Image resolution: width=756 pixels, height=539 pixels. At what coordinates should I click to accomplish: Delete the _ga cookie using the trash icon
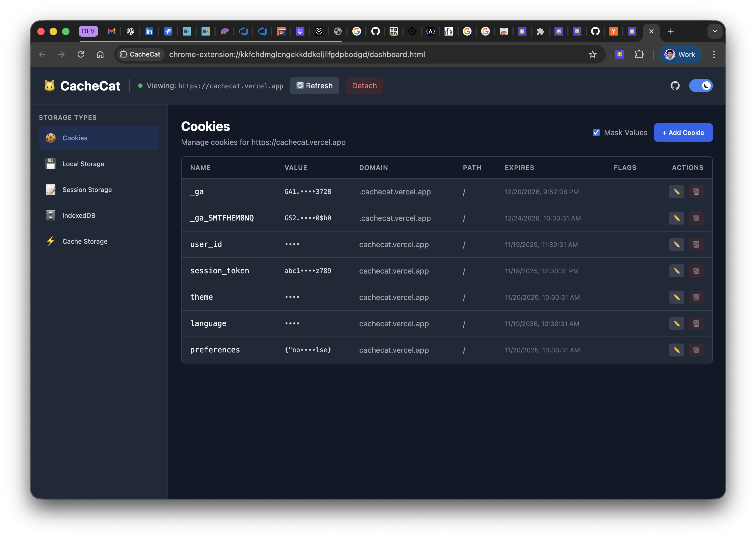click(x=696, y=191)
